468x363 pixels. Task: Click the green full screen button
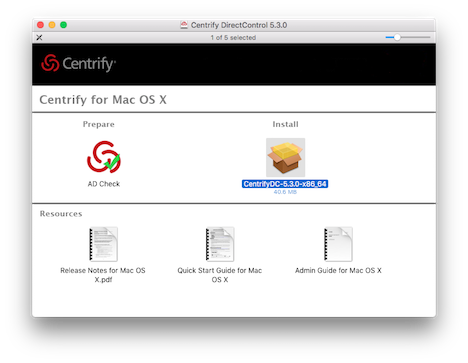63,25
